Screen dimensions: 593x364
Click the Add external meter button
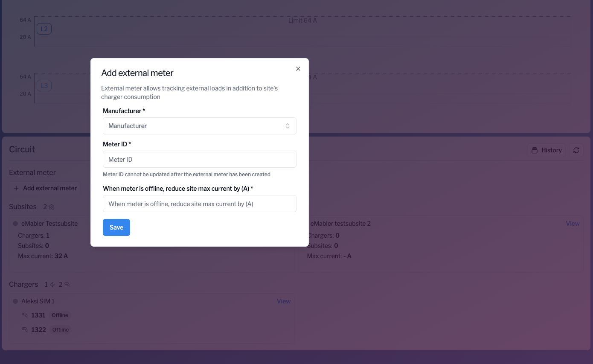[45, 188]
